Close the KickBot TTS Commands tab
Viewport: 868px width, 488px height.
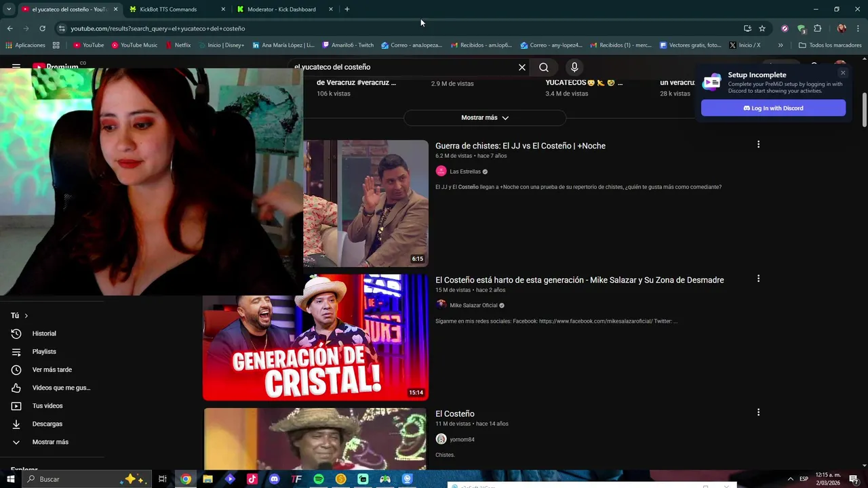pyautogui.click(x=223, y=9)
